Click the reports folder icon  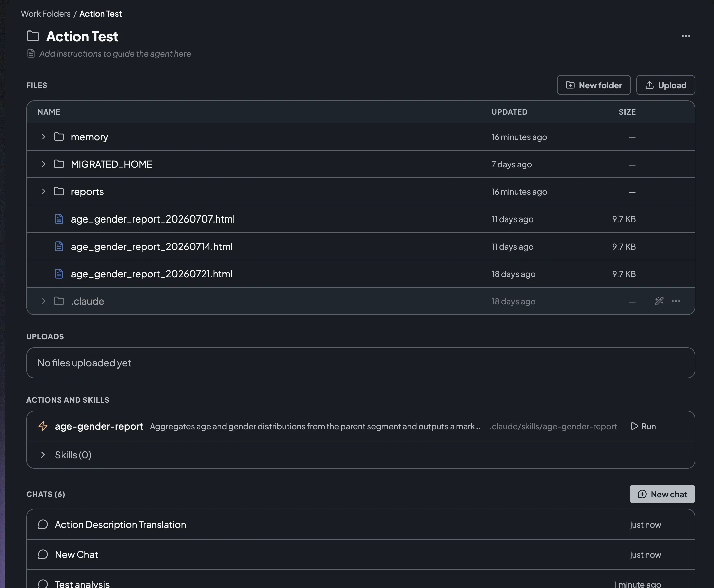click(x=59, y=192)
